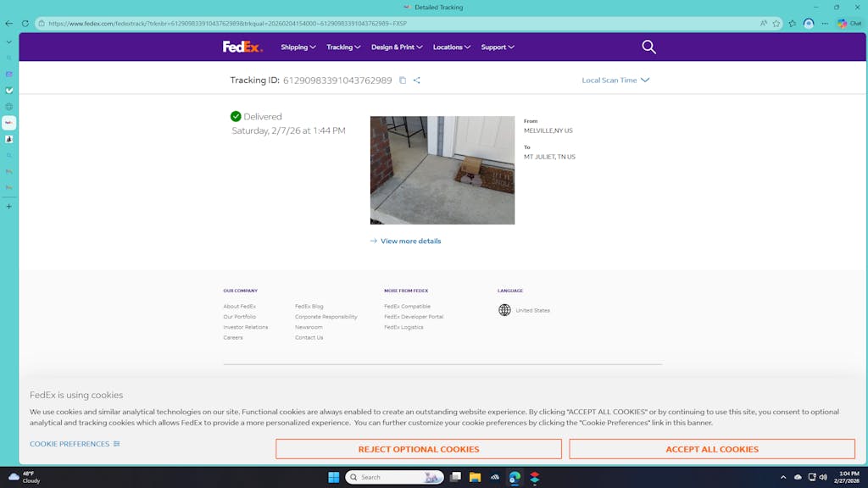Open View more details link
The image size is (868, 488).
(x=410, y=241)
